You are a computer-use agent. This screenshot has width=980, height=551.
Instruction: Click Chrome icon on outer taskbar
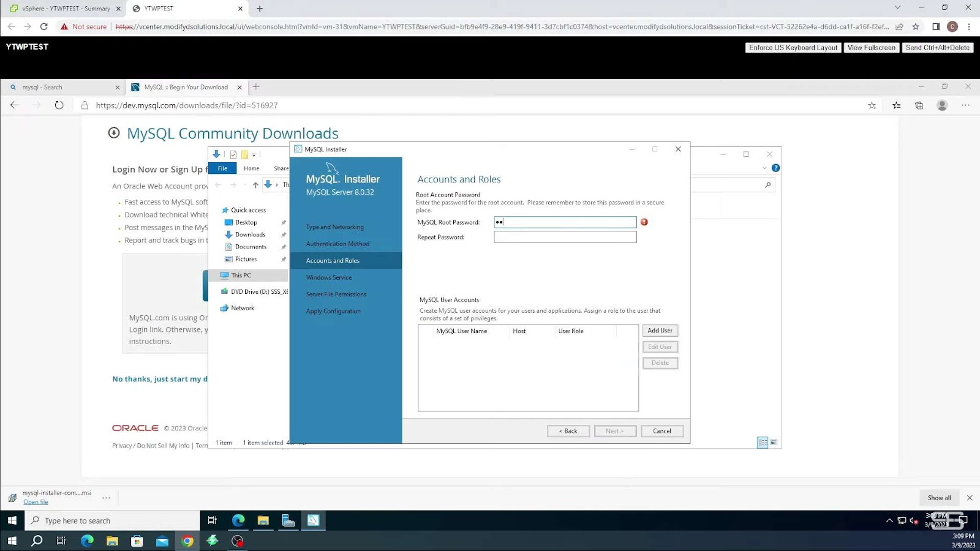click(187, 541)
